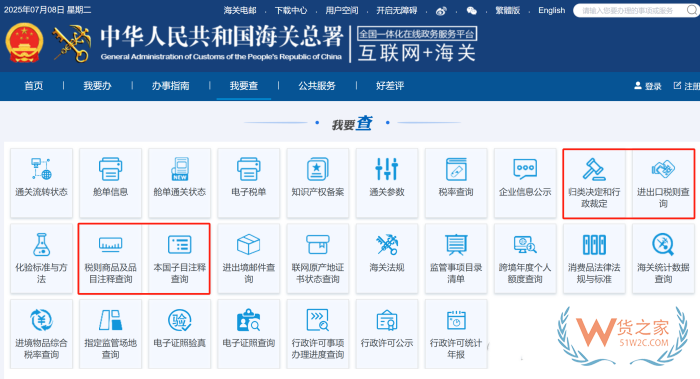Open the 海关法规 tile
700x379 pixels.
387,258
